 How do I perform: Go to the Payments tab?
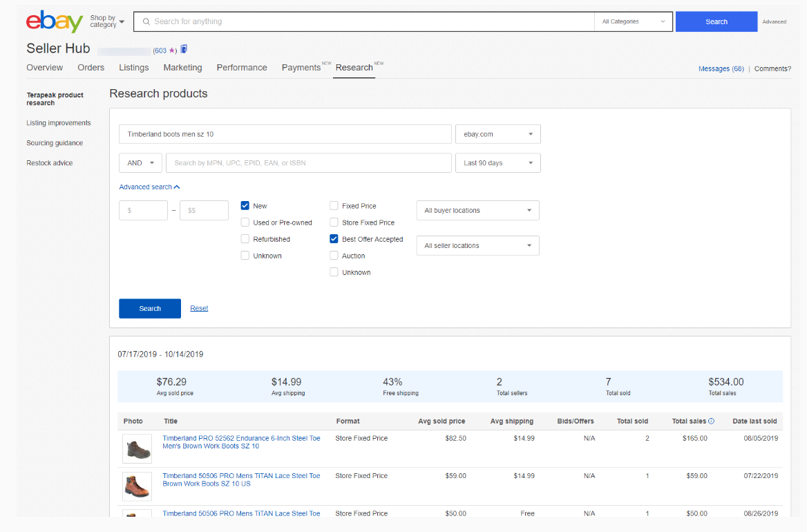[x=301, y=68]
